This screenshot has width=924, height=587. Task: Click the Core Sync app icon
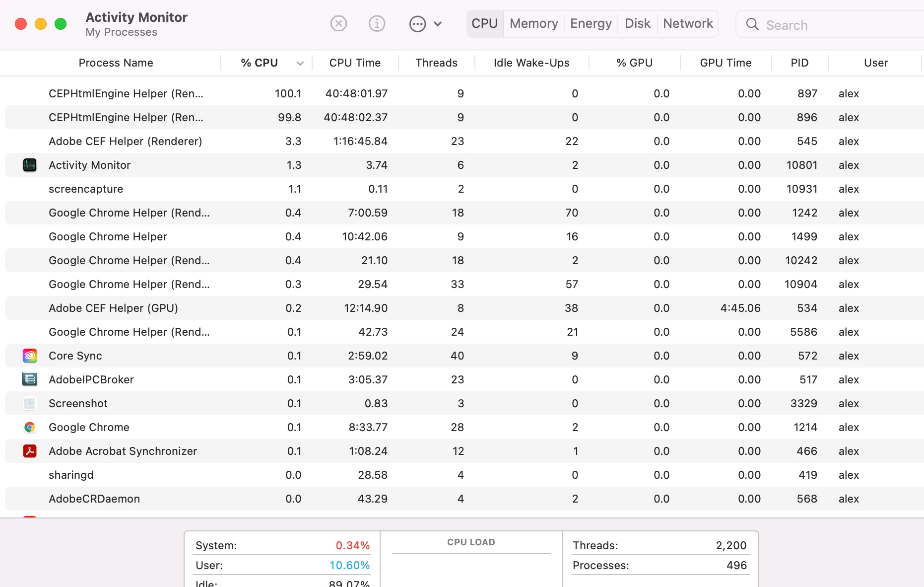30,356
